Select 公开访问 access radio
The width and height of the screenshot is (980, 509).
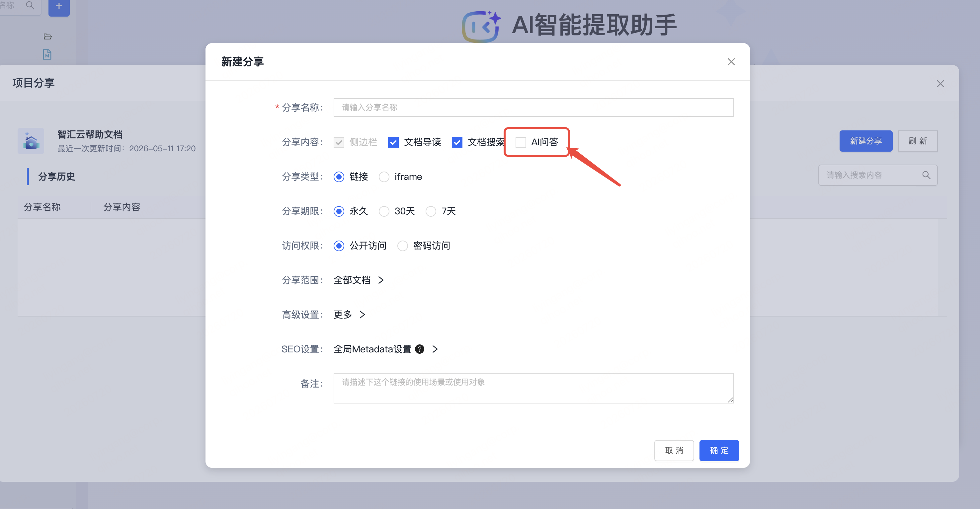click(x=339, y=246)
